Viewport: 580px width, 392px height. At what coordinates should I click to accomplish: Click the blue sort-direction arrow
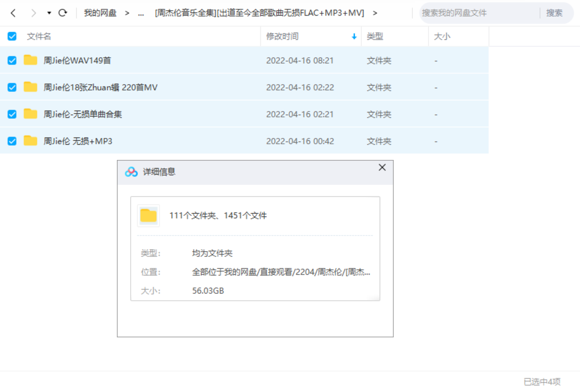coord(354,36)
